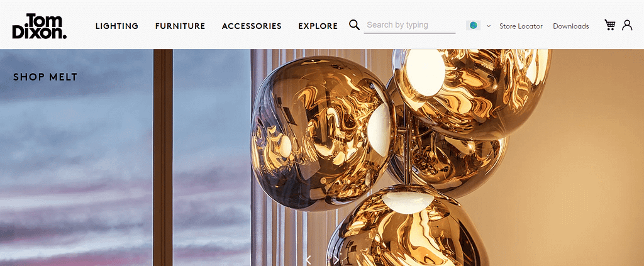Open the user account profile icon
Image resolution: width=644 pixels, height=266 pixels.
tap(627, 25)
